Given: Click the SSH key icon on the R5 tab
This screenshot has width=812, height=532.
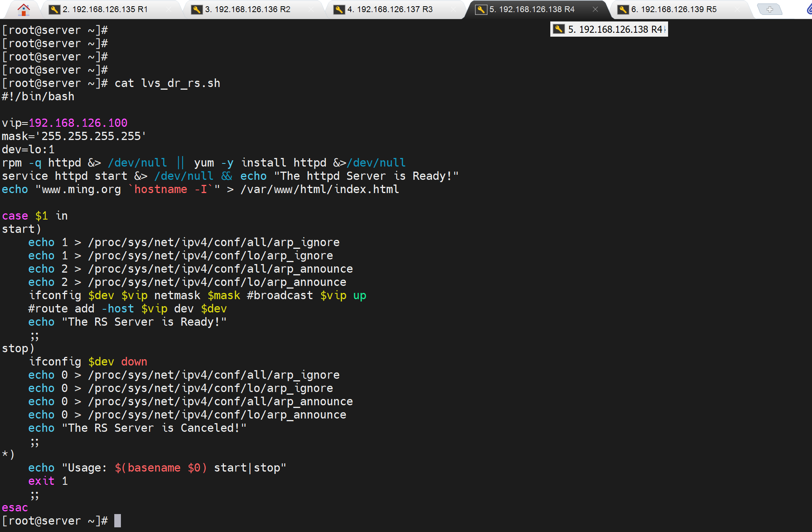Looking at the screenshot, I should pyautogui.click(x=623, y=9).
